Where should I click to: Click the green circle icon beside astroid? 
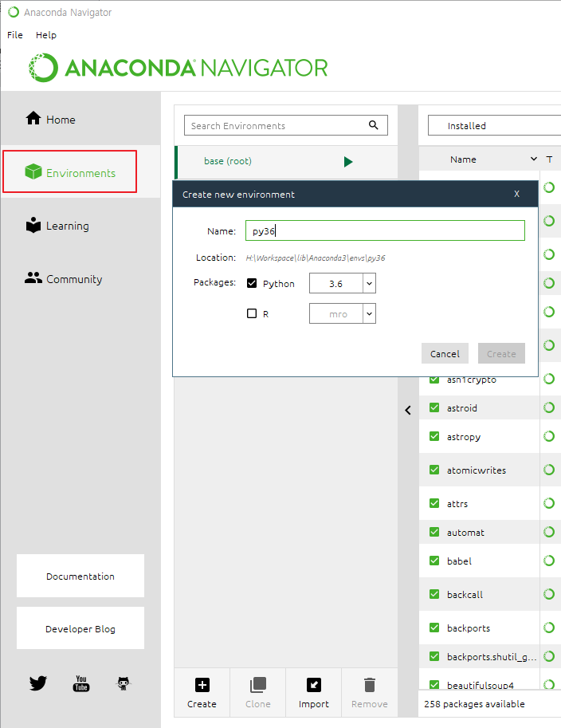549,407
